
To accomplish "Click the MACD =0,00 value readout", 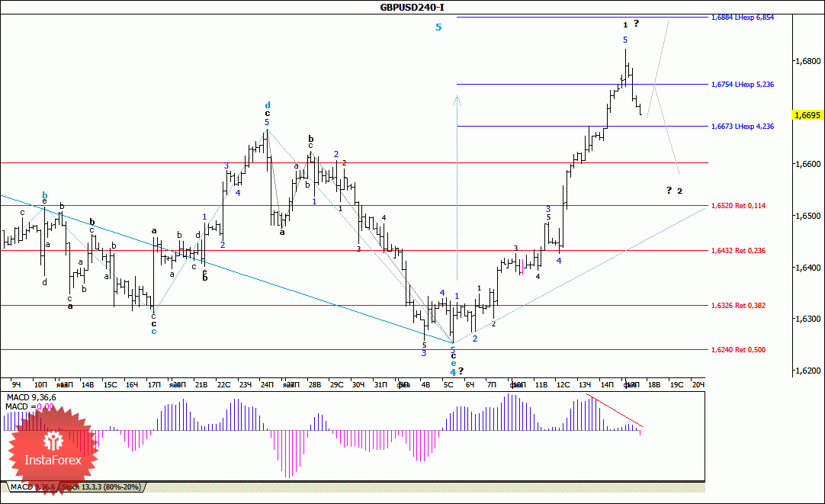I will [30, 406].
